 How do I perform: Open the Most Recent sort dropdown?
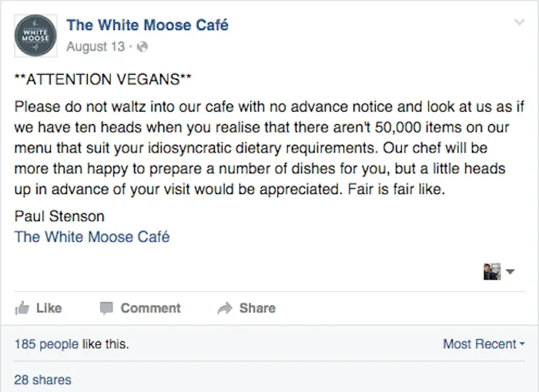(483, 344)
